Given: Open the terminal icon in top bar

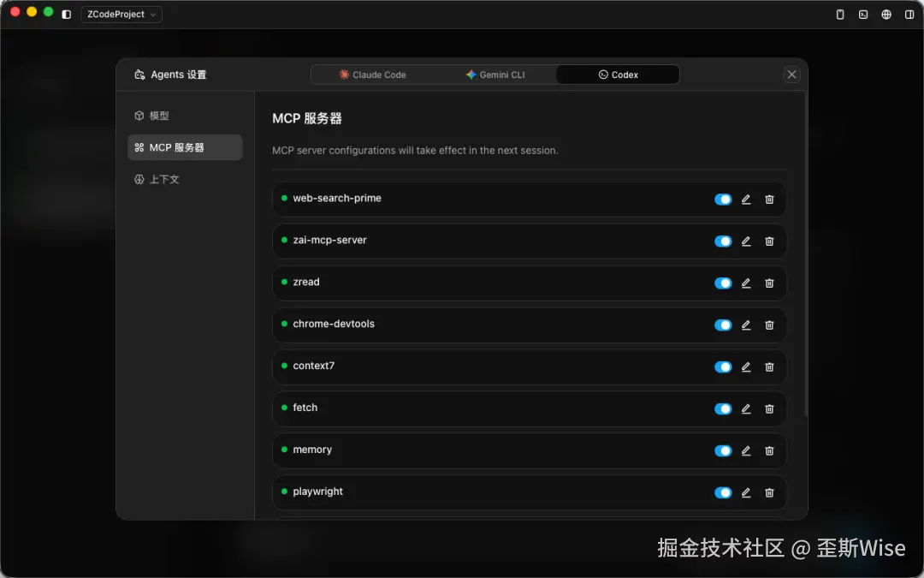Looking at the screenshot, I should click(863, 15).
